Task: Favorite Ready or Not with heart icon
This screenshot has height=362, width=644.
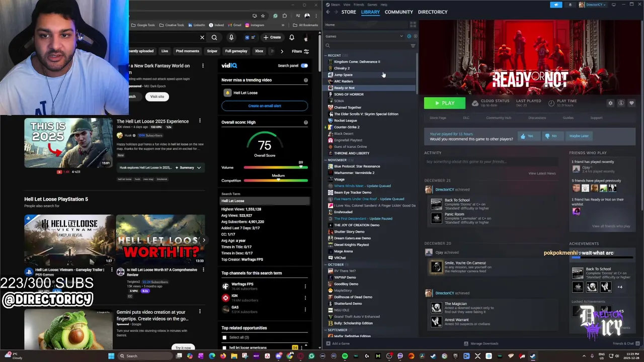Action: pos(631,103)
